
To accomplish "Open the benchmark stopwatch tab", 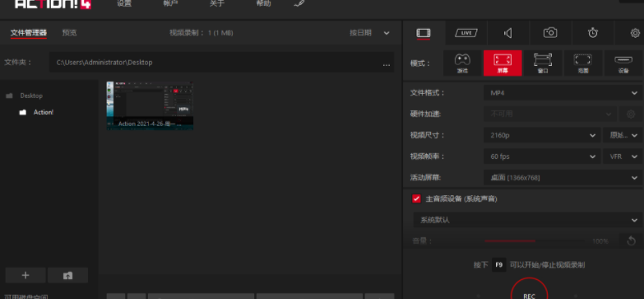I will coord(593,33).
